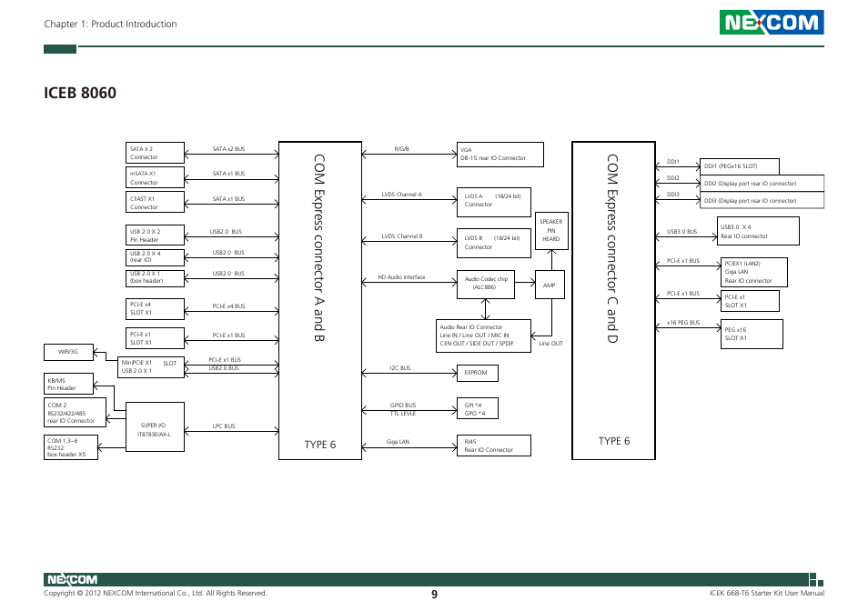This screenshot has height=611, width=868.
Task: Click the right-side 'PCI-E x1 SLOT X1' block
Action: click(750, 301)
